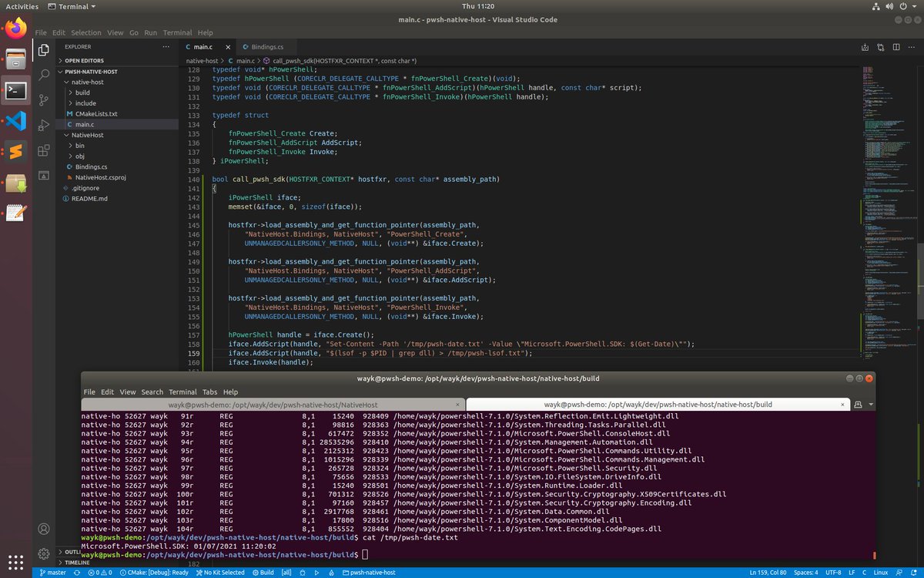Screen dimensions: 924x578
Task: Start the CMake Build from the status bar
Action: (262, 573)
